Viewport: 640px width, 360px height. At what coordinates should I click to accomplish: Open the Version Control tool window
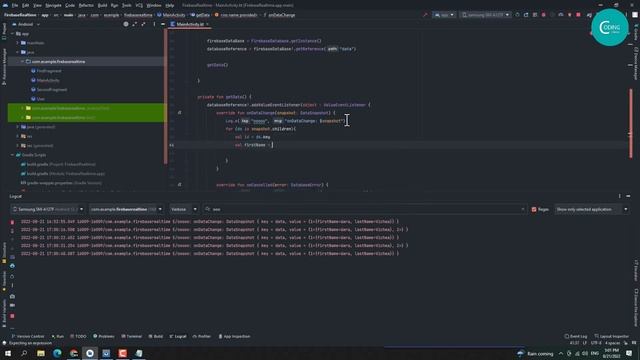point(27,336)
